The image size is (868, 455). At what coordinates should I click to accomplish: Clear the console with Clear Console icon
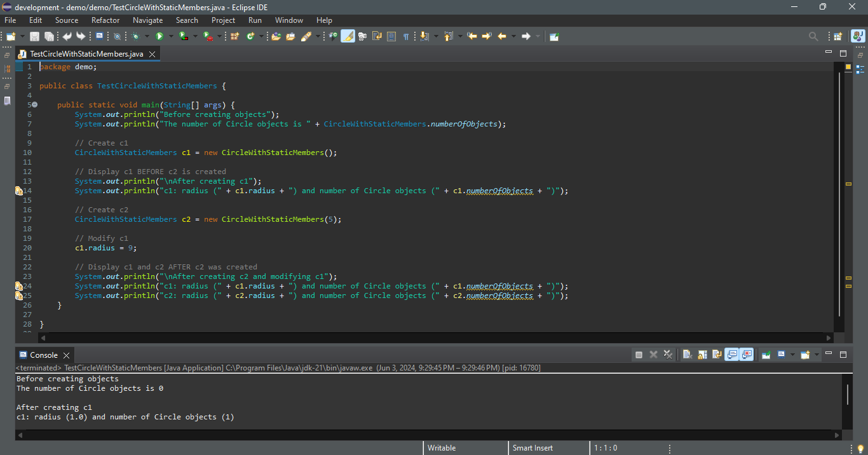687,355
